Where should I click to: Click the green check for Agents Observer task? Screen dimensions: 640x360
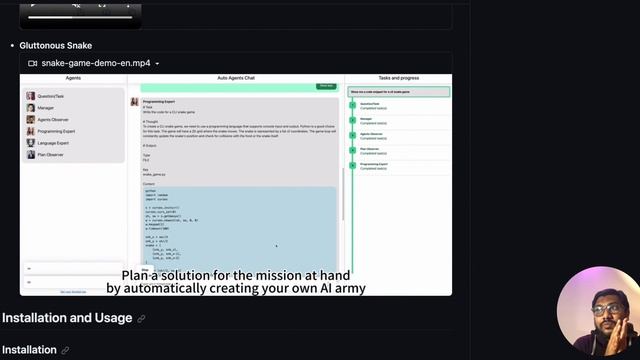[353, 135]
